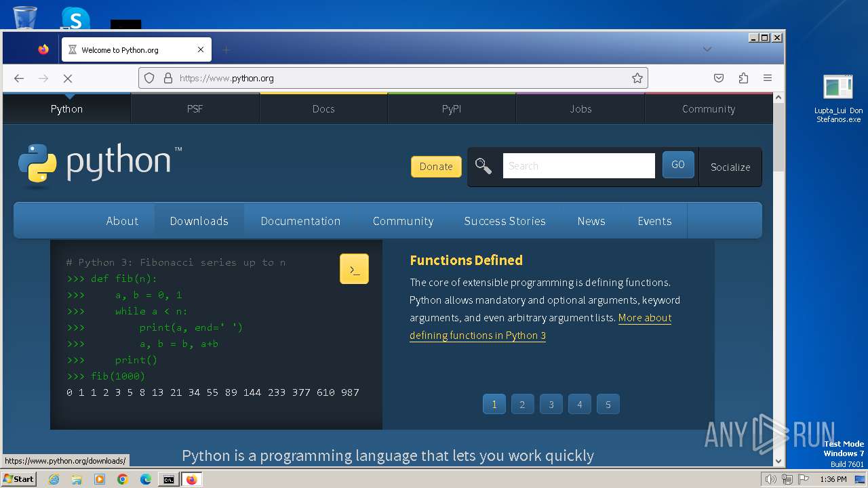Screen dimensions: 868x488
Task: Open the Windows Start menu
Action: click(18, 479)
